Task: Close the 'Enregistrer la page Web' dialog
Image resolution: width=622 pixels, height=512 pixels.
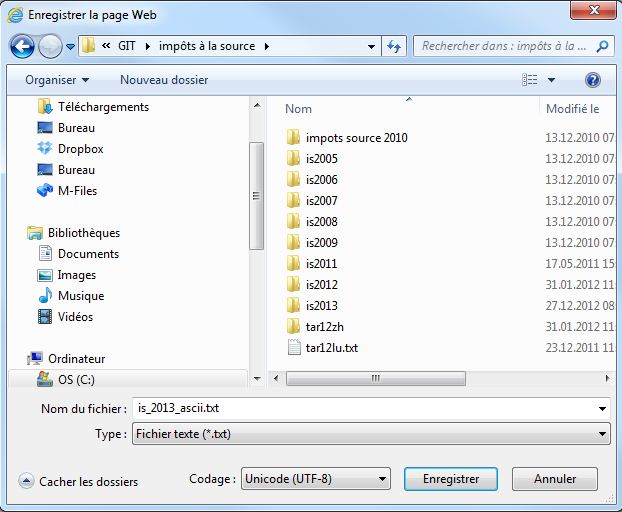Action: (x=594, y=10)
